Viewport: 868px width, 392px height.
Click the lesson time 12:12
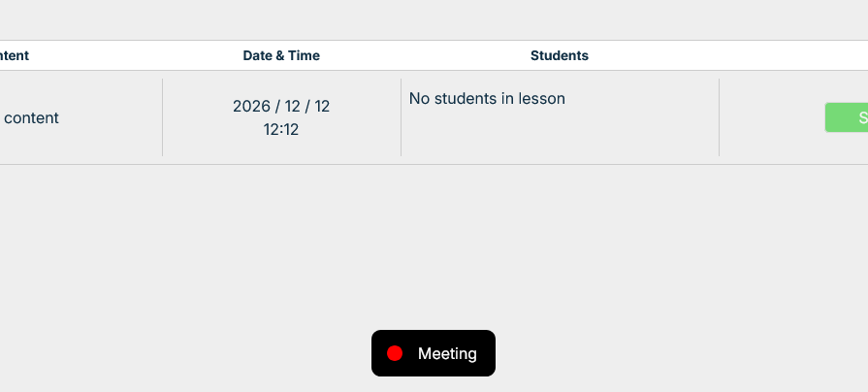(x=281, y=129)
